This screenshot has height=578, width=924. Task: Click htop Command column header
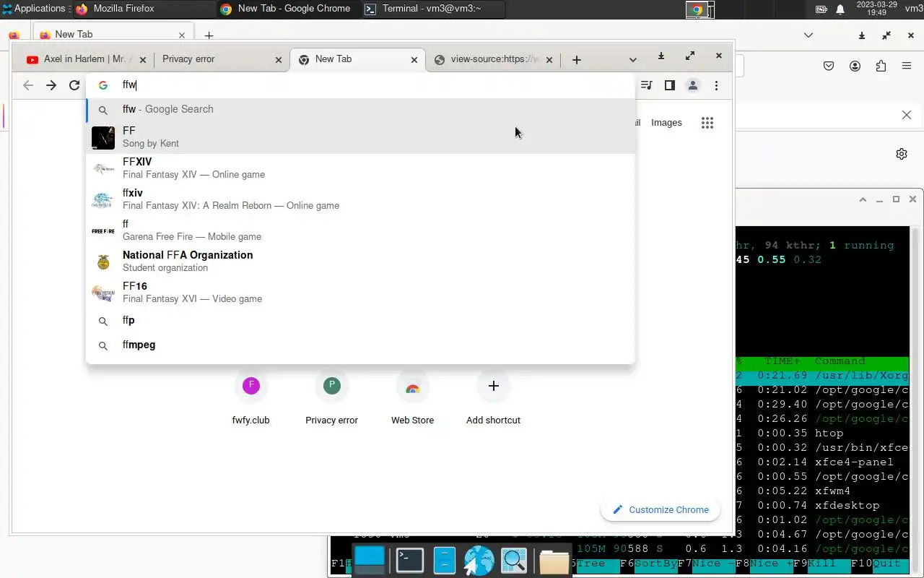[840, 361]
